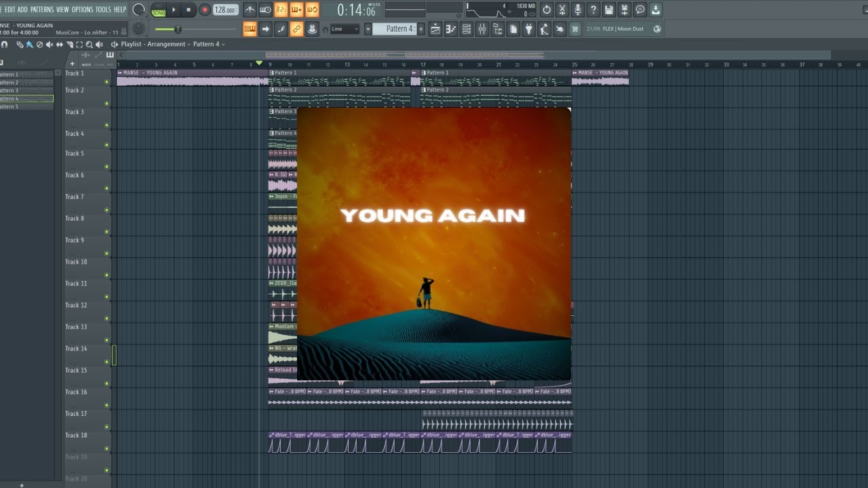Open the TOOLS menu

[103, 9]
